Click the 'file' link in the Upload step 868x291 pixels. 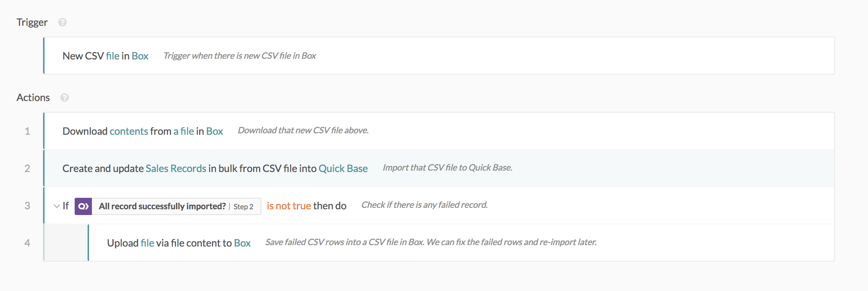point(147,243)
